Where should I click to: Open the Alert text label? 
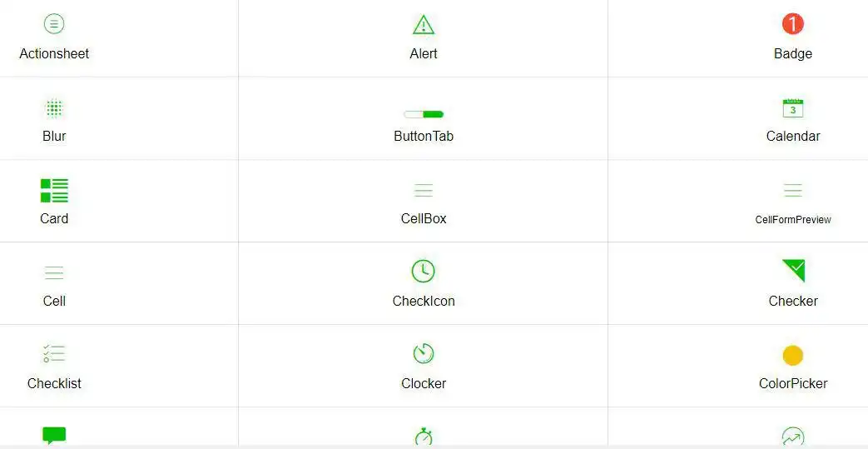tap(424, 53)
